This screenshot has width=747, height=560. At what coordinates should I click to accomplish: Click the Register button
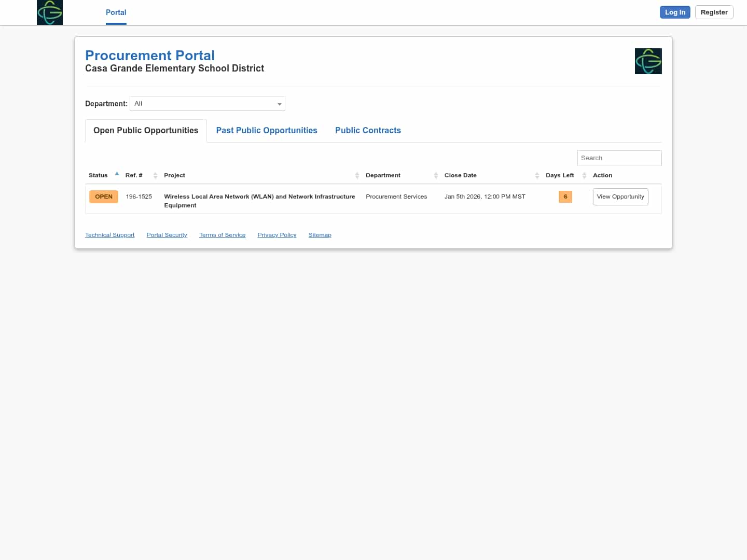(714, 12)
